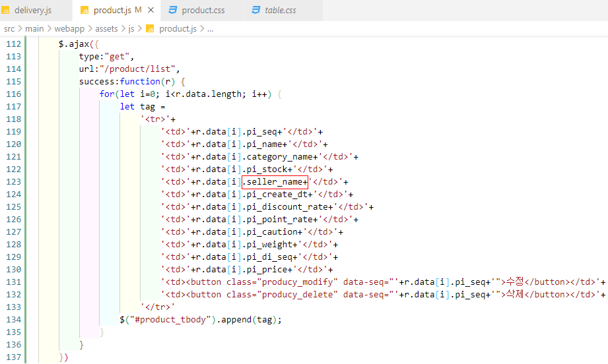Select the main breadcrumb segment
Viewport: 608px width, 364px height.
click(34, 28)
